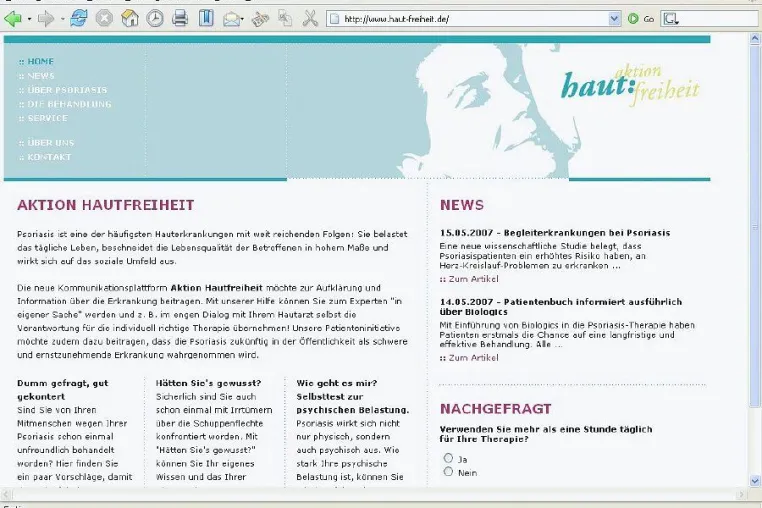This screenshot has height=508, width=762.
Task: Click the Mail envelope icon
Action: pyautogui.click(x=231, y=19)
